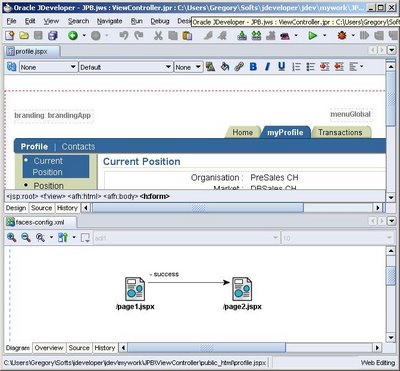Click the Transactions tab in page design

[340, 132]
